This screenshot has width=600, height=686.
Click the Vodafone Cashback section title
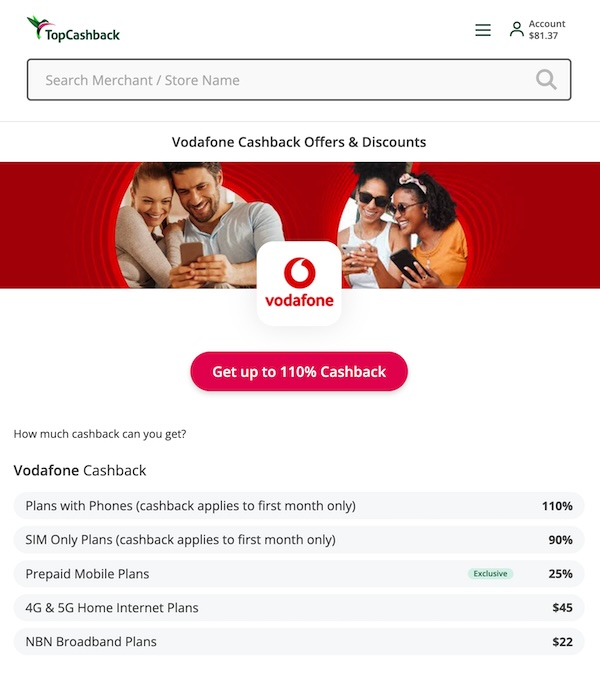[80, 470]
